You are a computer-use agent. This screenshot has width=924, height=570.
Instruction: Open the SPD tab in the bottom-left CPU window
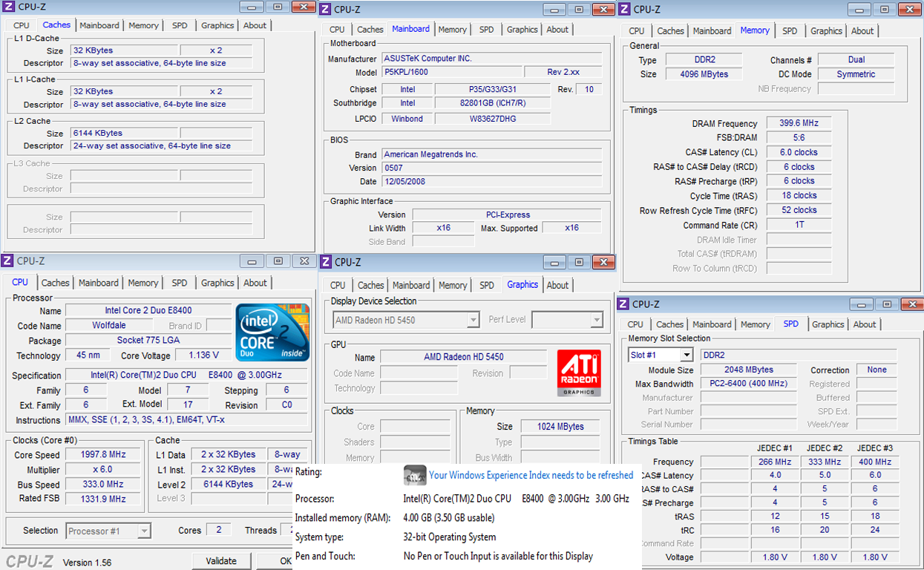click(180, 283)
